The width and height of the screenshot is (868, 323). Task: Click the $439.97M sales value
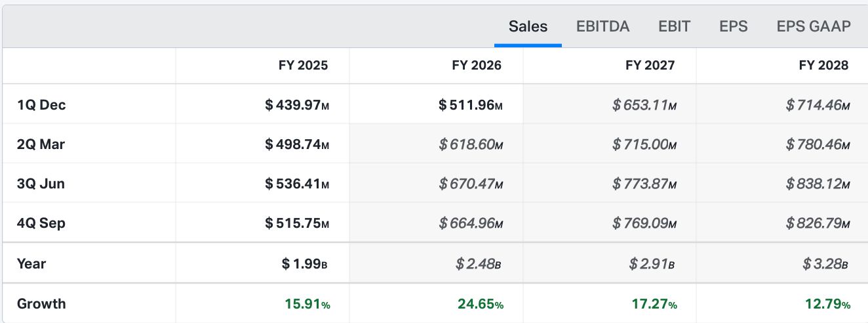(x=297, y=104)
